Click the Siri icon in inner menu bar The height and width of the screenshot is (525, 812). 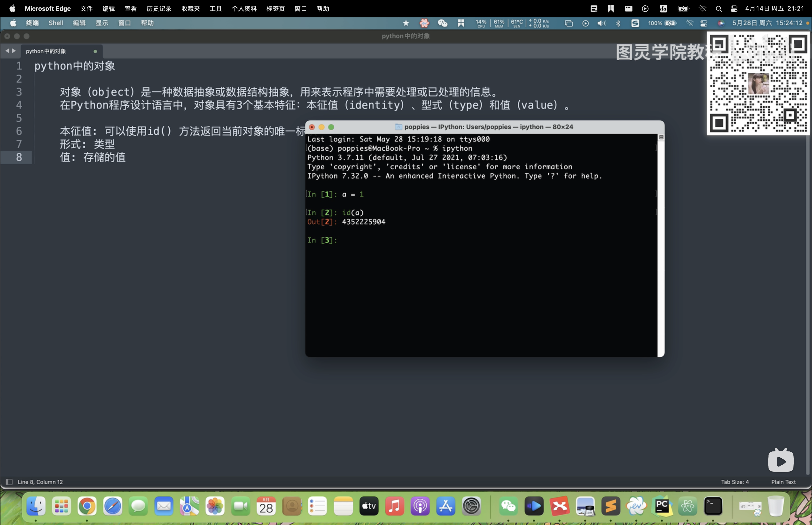pyautogui.click(x=721, y=23)
